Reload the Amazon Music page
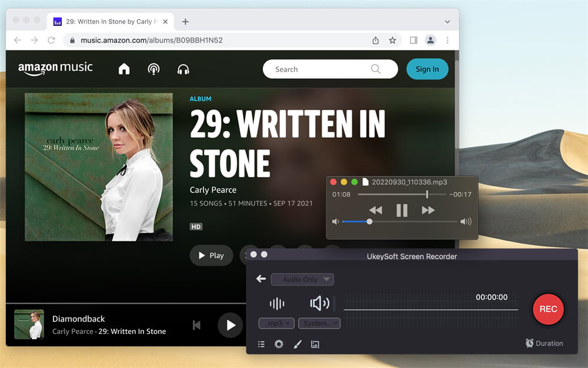Image resolution: width=588 pixels, height=368 pixels. tap(51, 40)
